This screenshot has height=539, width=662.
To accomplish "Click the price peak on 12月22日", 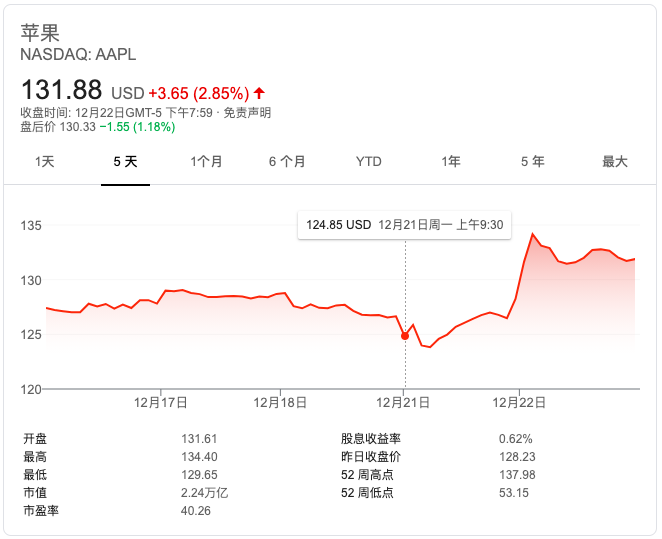I will (x=533, y=235).
